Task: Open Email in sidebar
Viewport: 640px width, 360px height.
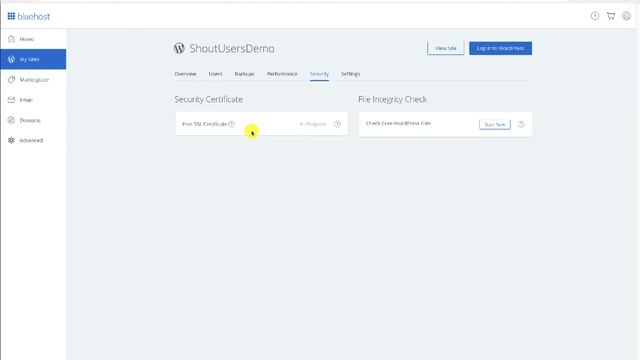Action: (x=33, y=100)
